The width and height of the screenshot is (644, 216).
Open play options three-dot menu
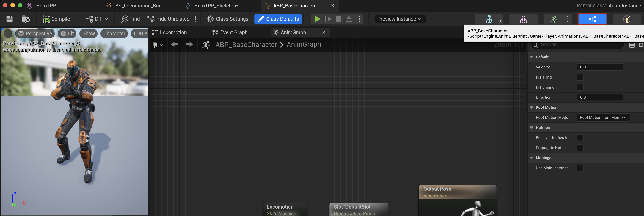pyautogui.click(x=359, y=19)
